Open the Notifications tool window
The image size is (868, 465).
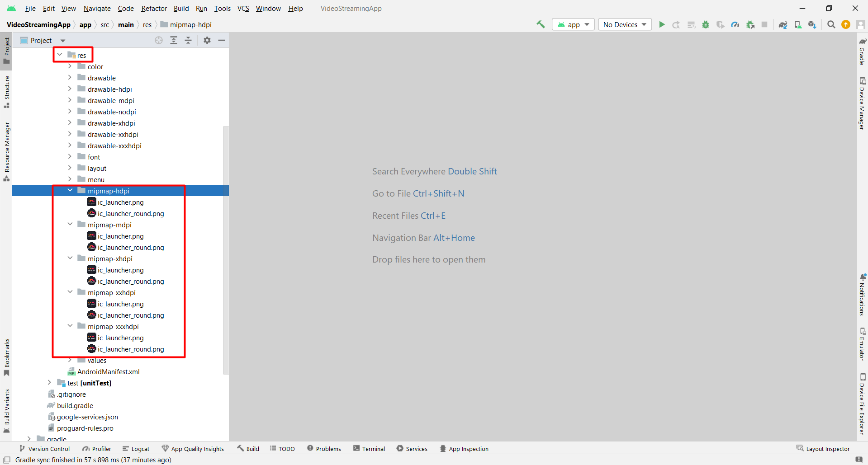point(862,294)
